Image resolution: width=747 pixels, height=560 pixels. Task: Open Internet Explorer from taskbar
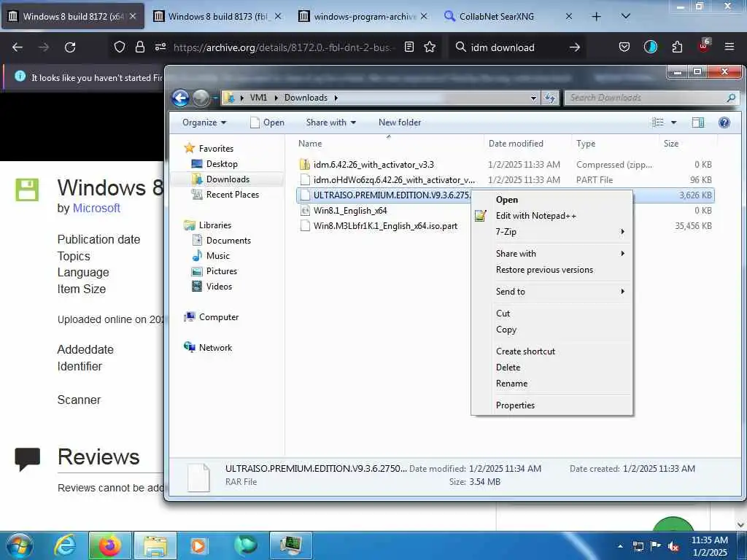pos(65,545)
